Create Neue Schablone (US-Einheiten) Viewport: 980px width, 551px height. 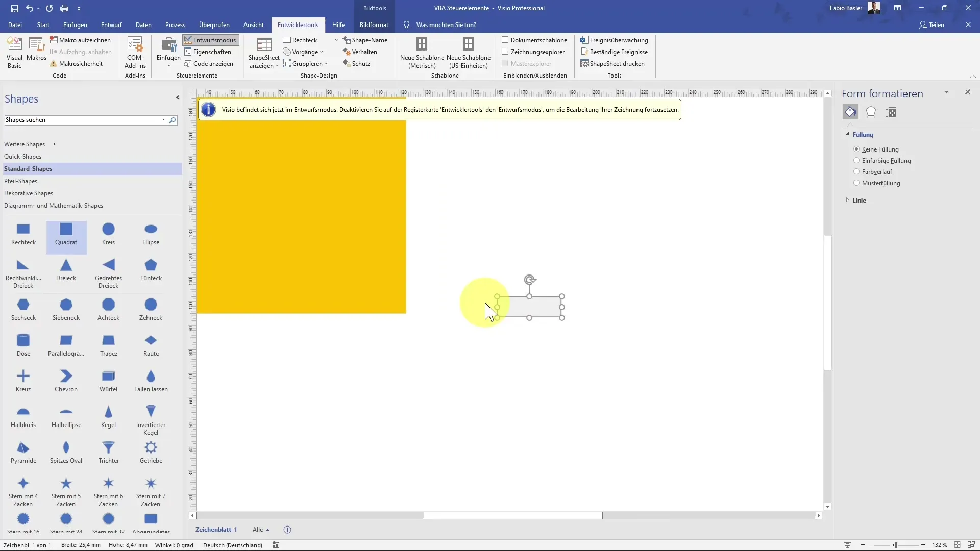pos(469,53)
